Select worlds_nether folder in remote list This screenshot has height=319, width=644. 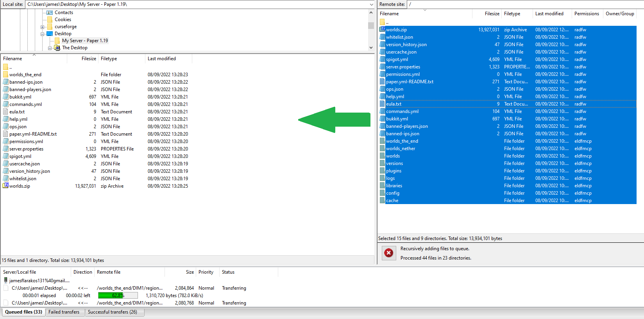point(508,148)
